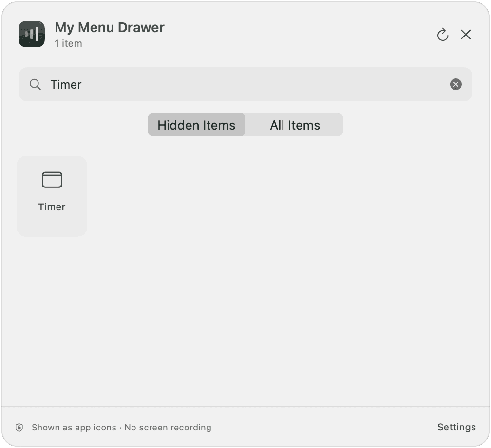Focus the search field containing Timer

point(245,84)
